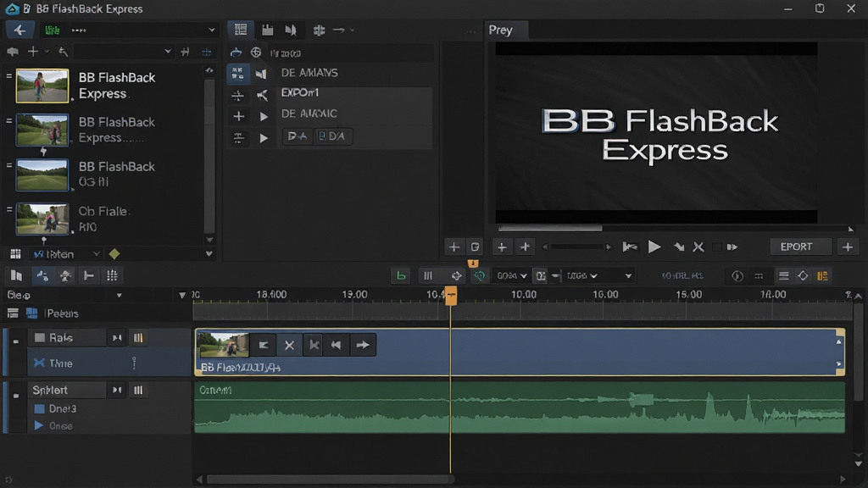Image resolution: width=868 pixels, height=488 pixels.
Task: Select the list view icon in middle panel toolbar
Action: click(x=240, y=30)
